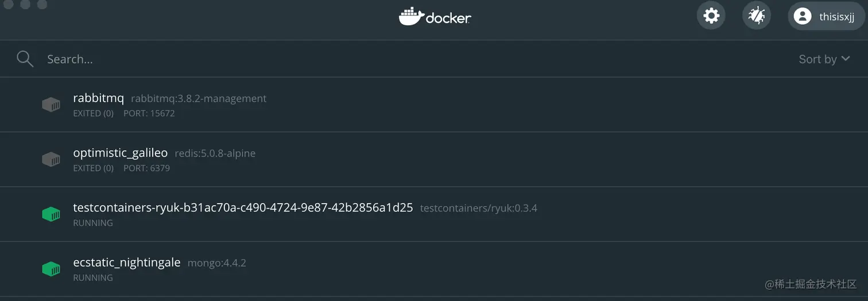The height and width of the screenshot is (301, 868).
Task: Select the rabbitmq container name
Action: (99, 98)
